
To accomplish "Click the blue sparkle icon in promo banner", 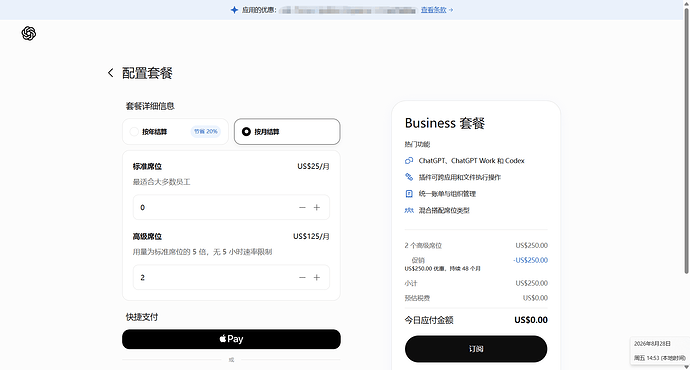I will tap(234, 10).
